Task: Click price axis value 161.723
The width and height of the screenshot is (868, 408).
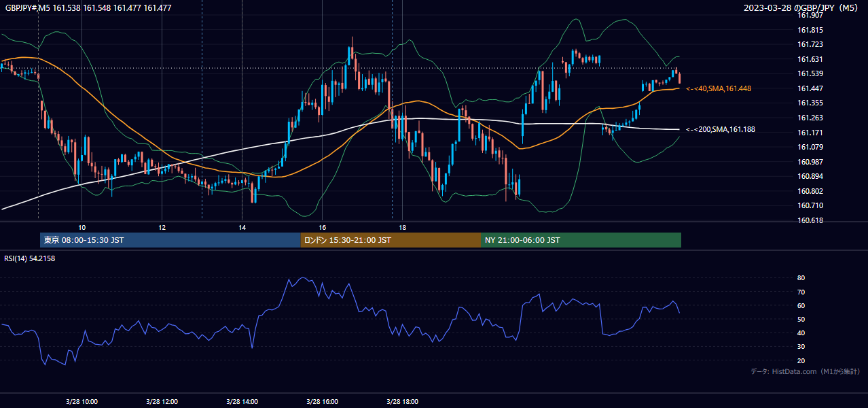Action: 810,44
